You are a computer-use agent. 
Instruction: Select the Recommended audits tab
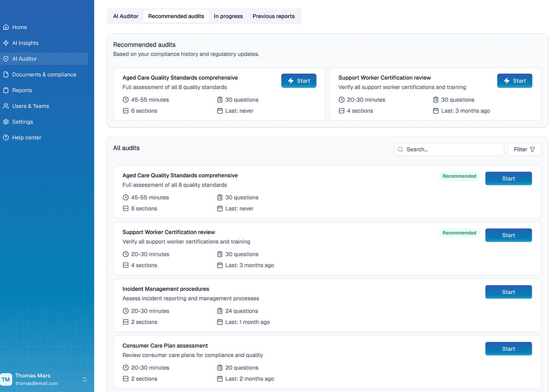point(176,16)
